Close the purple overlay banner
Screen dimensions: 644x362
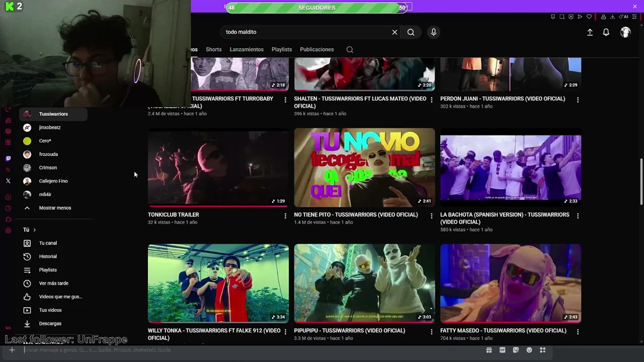click(x=635, y=6)
